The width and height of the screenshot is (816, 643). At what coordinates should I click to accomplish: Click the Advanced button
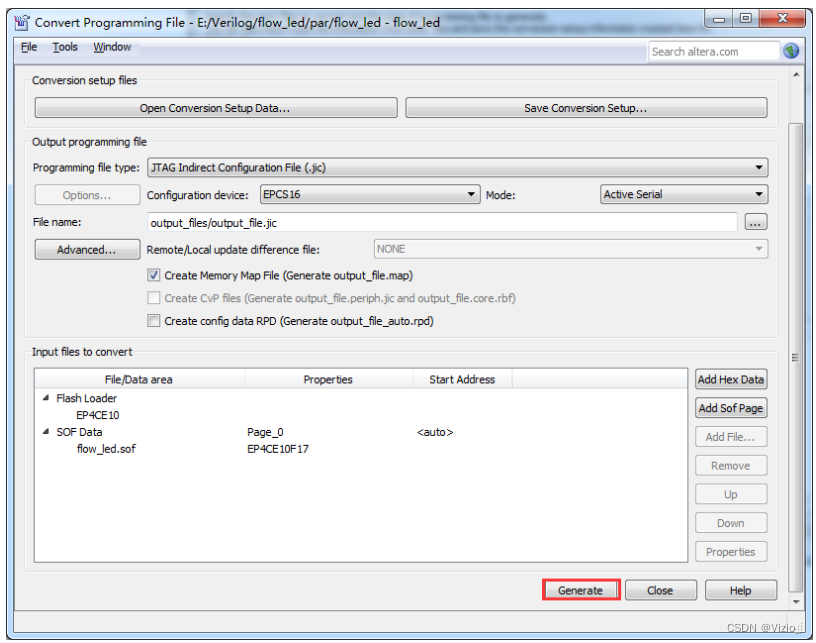[87, 250]
